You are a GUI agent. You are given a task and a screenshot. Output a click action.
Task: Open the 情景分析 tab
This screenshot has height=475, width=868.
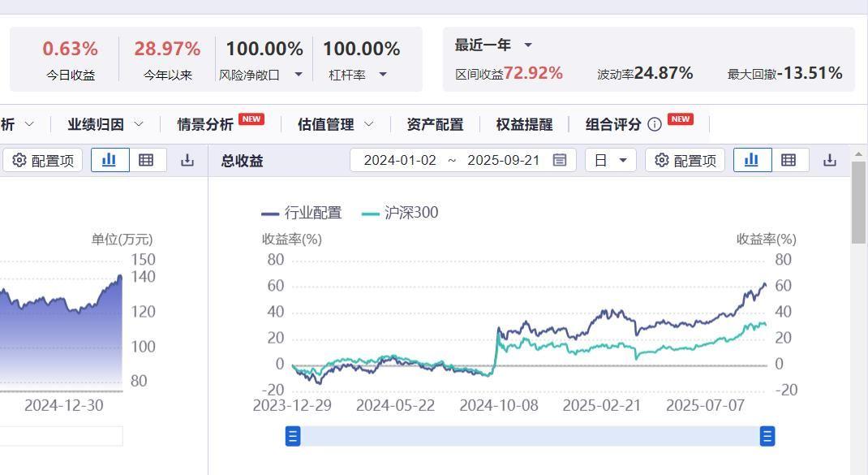point(205,124)
